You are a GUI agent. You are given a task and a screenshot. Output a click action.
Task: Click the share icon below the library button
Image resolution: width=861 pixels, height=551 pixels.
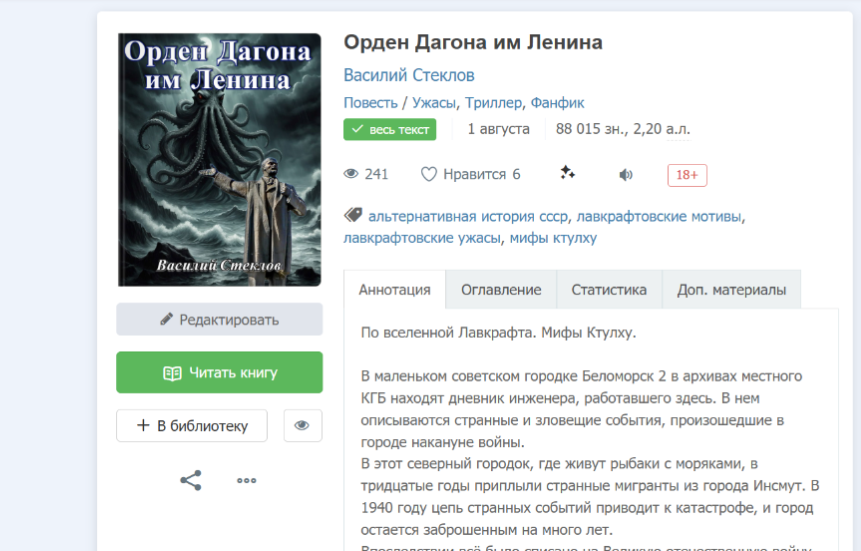pos(191,480)
